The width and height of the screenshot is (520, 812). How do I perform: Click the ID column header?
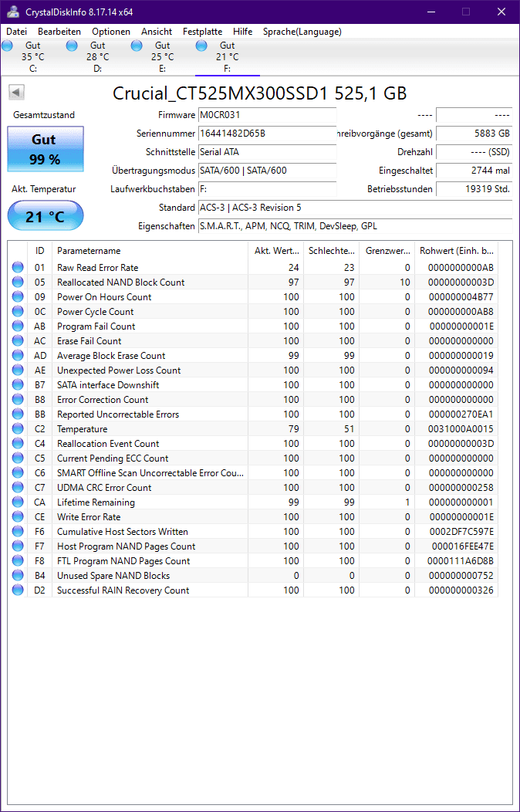click(x=40, y=251)
